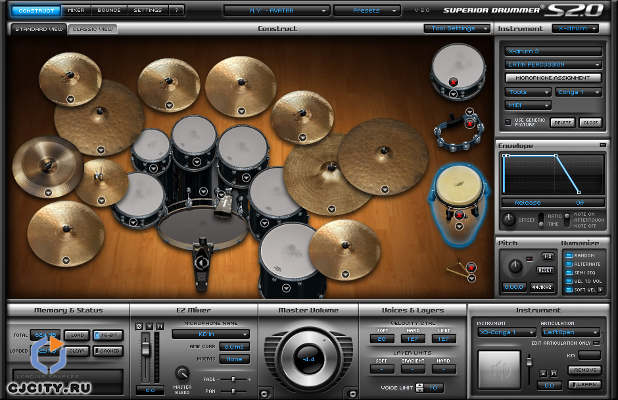
Task: Click the Delete button in X-drum panel
Action: tap(562, 123)
